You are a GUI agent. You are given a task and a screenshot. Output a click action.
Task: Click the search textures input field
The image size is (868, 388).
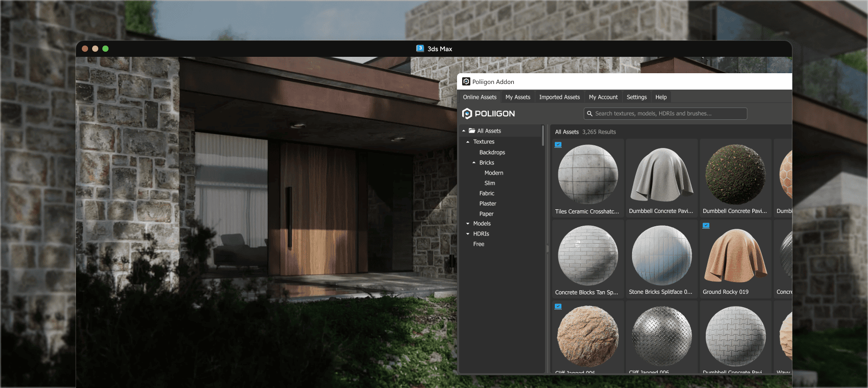[665, 114]
